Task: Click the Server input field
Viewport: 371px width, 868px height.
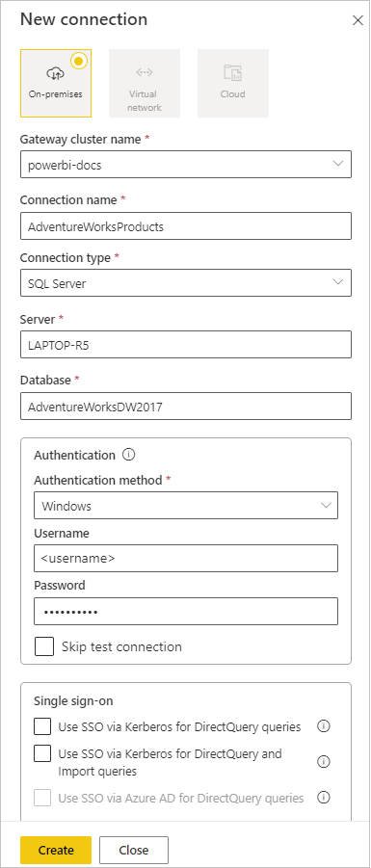Action: (x=185, y=345)
